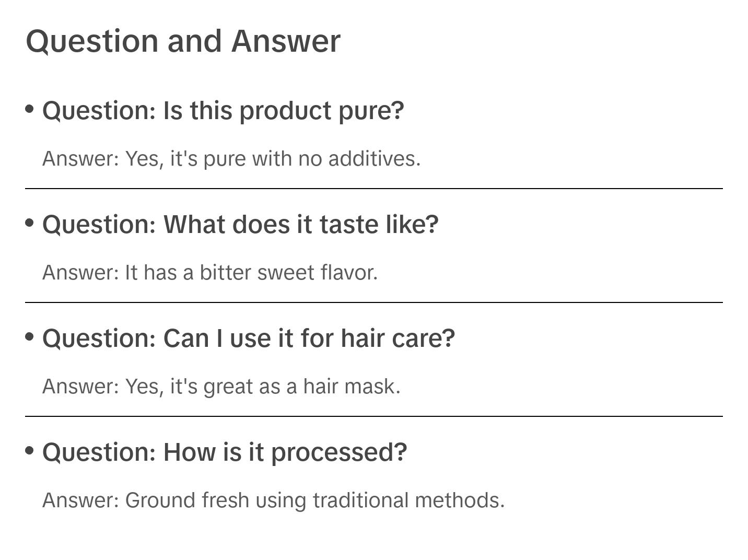Click the answer 'Yes, it's pure with no additives.'
Viewport: 748px width, 560px height.
coord(231,159)
